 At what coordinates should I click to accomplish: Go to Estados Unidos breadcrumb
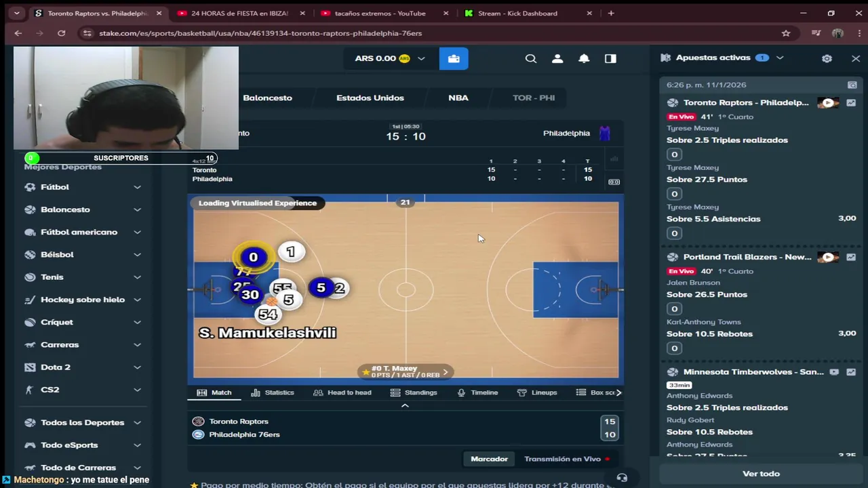(370, 98)
